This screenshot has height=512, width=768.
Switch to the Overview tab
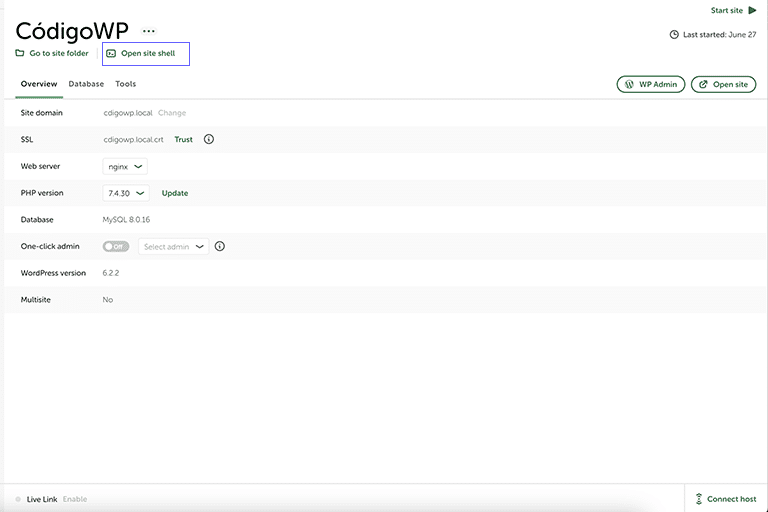pyautogui.click(x=39, y=84)
